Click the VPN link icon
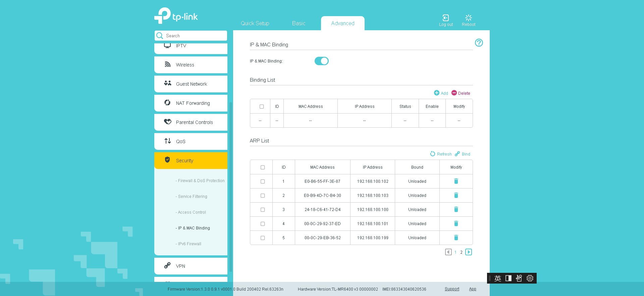The width and height of the screenshot is (644, 296). click(x=167, y=265)
